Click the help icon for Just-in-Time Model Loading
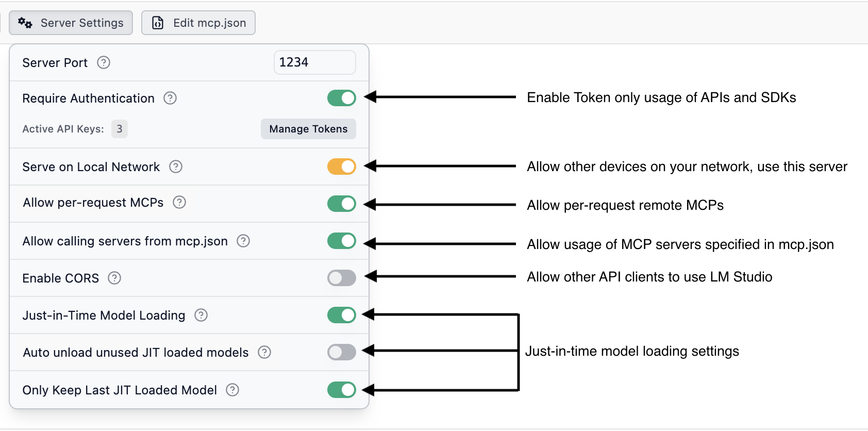This screenshot has height=431, width=868. [201, 315]
